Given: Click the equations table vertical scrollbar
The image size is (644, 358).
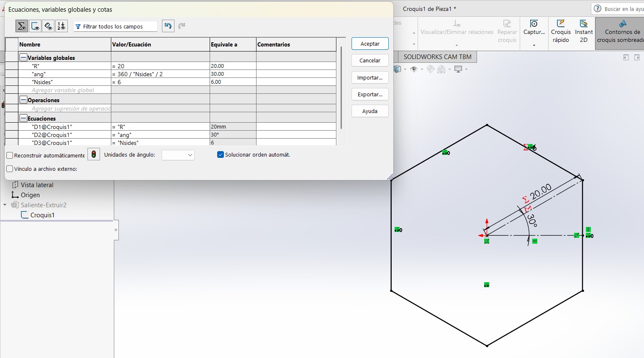Looking at the screenshot, I should (x=341, y=88).
